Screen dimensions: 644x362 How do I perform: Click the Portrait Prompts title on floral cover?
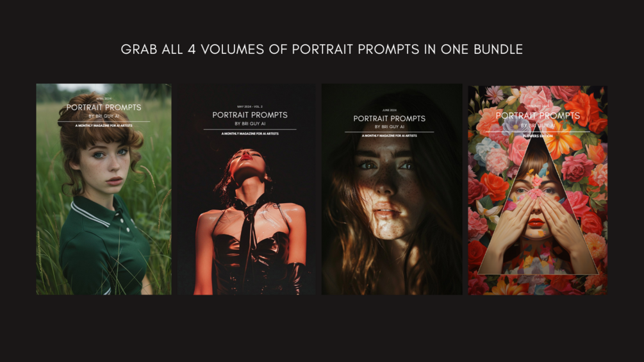(538, 116)
